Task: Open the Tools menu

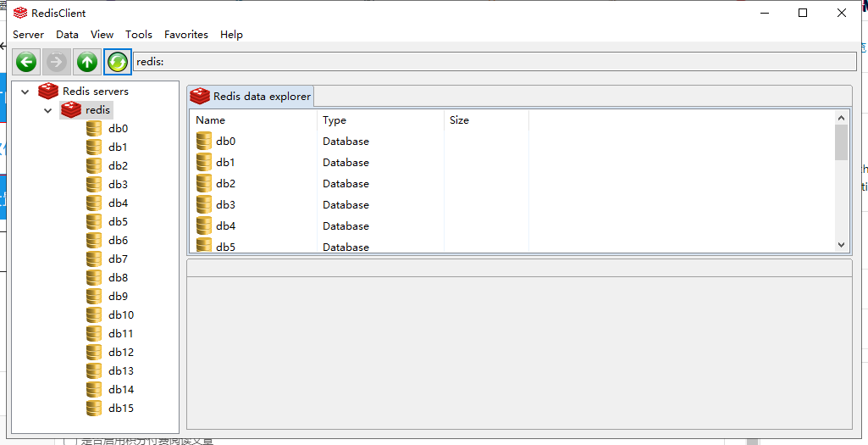Action: [139, 35]
